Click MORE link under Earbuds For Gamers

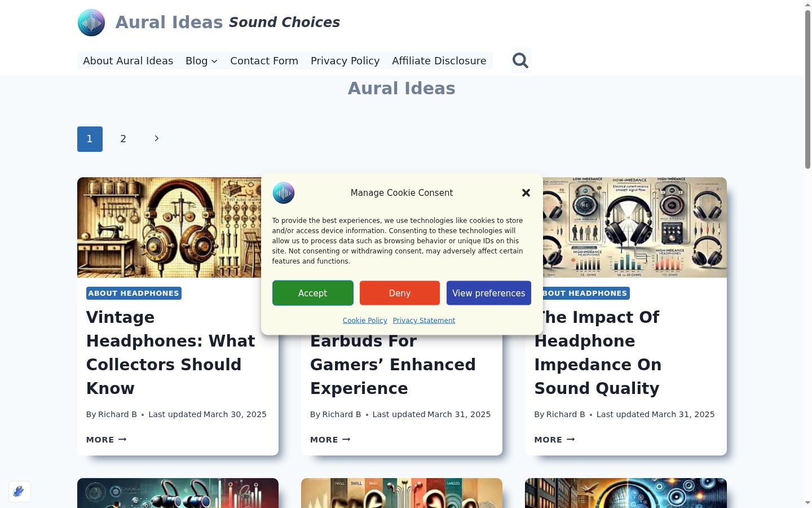point(330,440)
